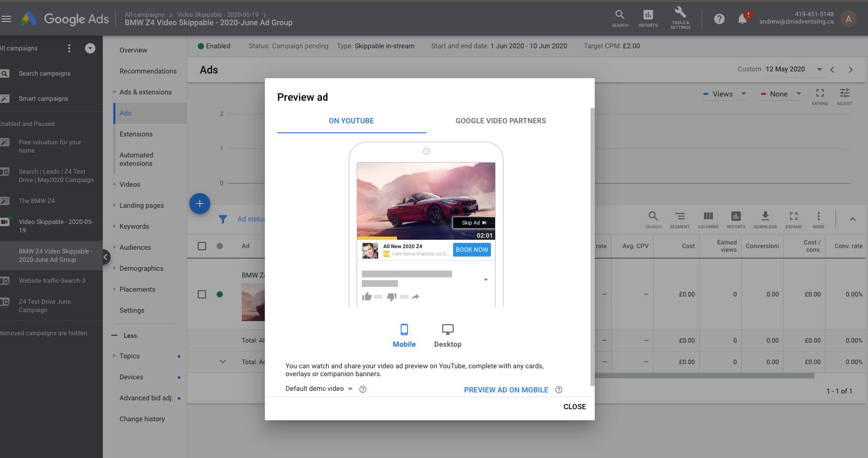Image resolution: width=868 pixels, height=458 pixels.
Task: Click the chart Adjust icon
Action: (x=844, y=96)
